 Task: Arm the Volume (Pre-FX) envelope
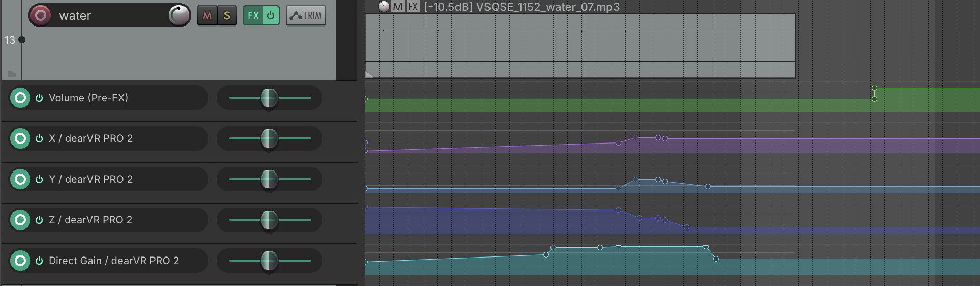click(20, 98)
